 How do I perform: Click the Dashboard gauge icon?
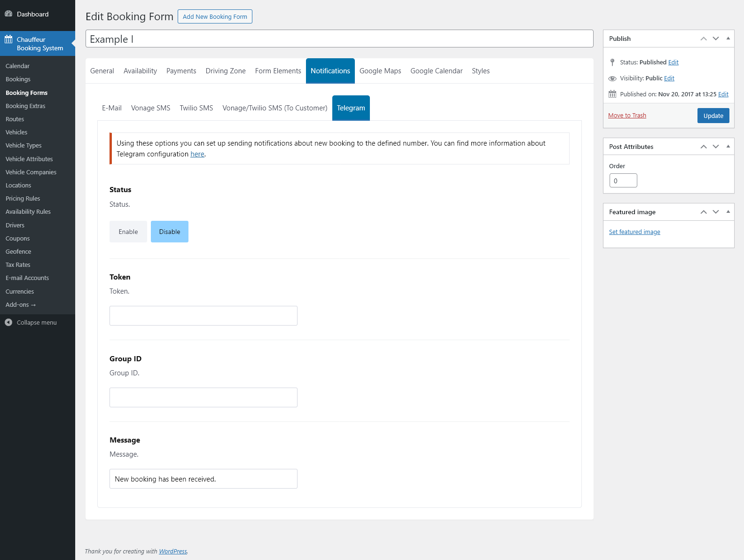click(x=8, y=14)
